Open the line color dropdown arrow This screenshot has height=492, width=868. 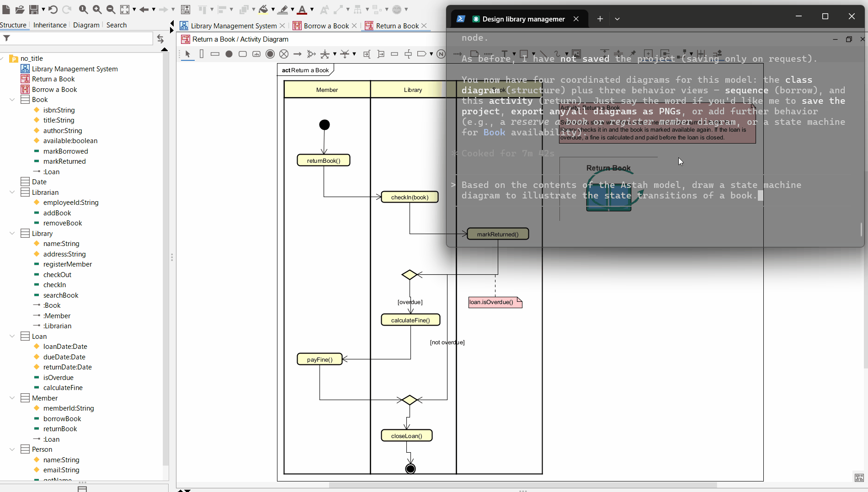[x=293, y=9]
